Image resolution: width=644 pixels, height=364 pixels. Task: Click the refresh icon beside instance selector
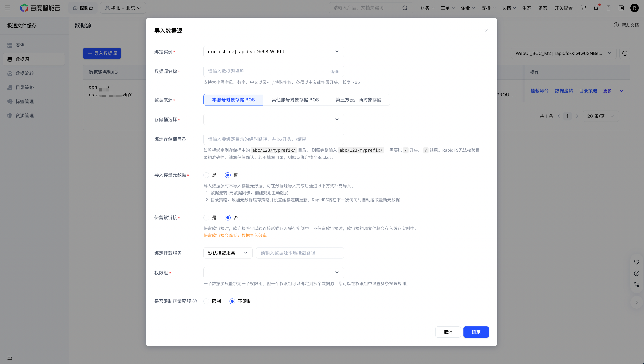tap(624, 53)
